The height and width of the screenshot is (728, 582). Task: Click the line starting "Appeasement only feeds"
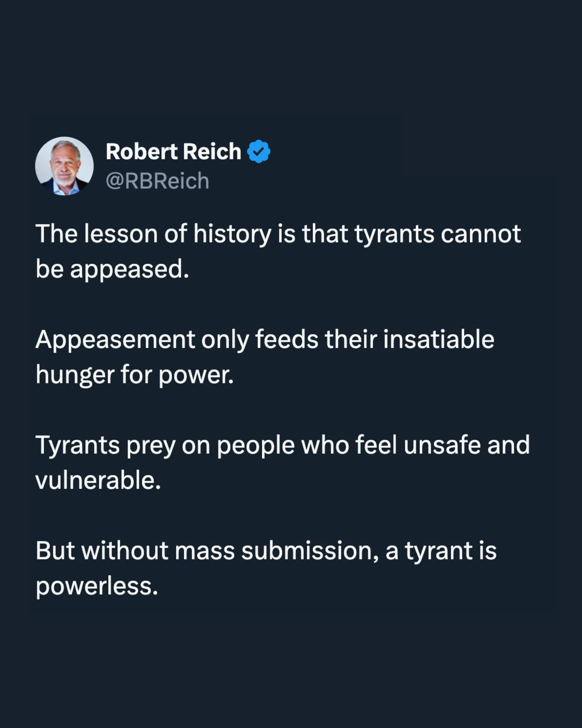[265, 339]
